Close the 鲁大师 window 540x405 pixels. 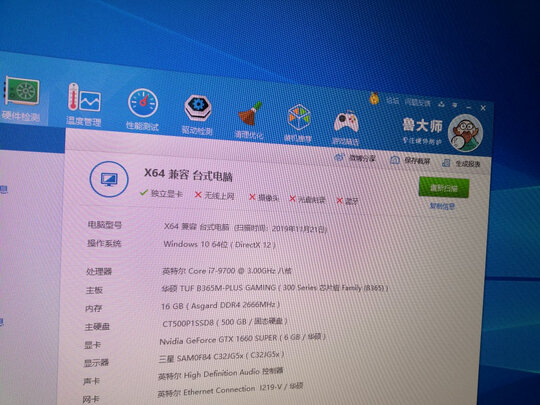(x=483, y=108)
